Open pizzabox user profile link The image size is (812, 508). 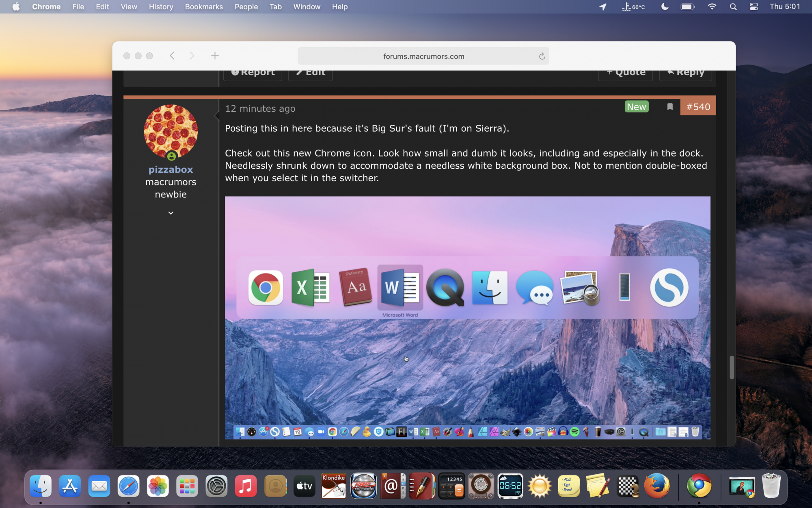171,169
